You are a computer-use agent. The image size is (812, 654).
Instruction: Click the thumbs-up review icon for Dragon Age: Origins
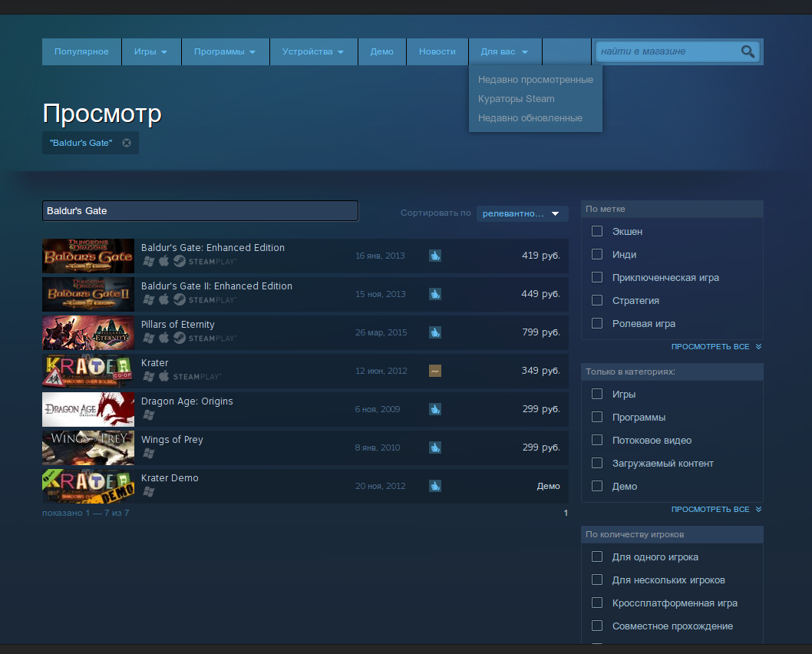pyautogui.click(x=435, y=409)
